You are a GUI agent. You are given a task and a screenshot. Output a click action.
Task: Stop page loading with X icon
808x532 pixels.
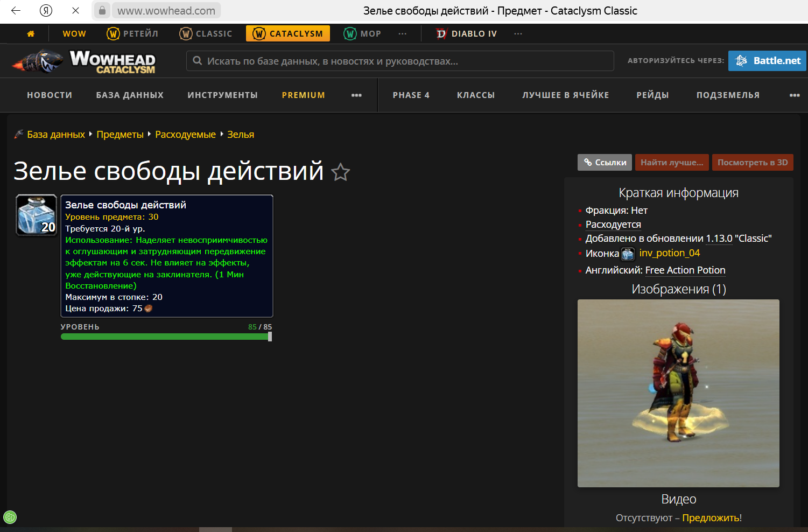coord(75,10)
